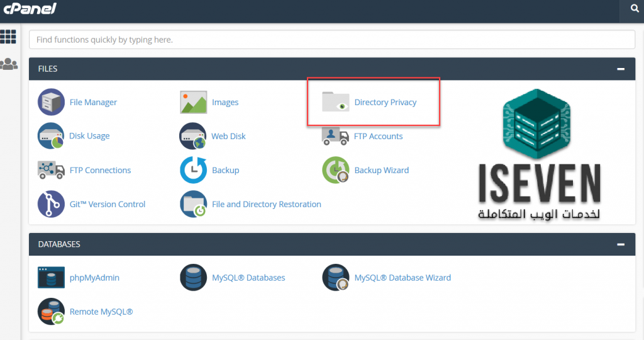Open the Directory Privacy link

386,103
